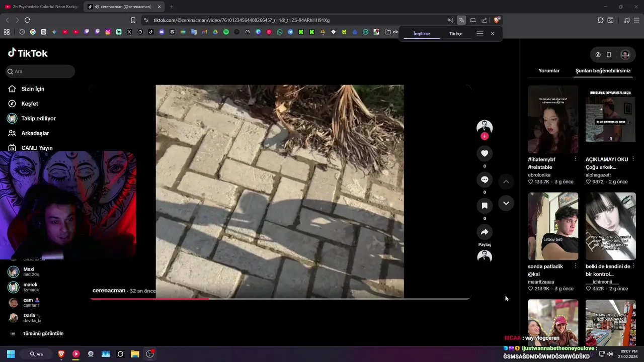Bookmark the video to favorites
644x362 pixels.
click(x=485, y=206)
